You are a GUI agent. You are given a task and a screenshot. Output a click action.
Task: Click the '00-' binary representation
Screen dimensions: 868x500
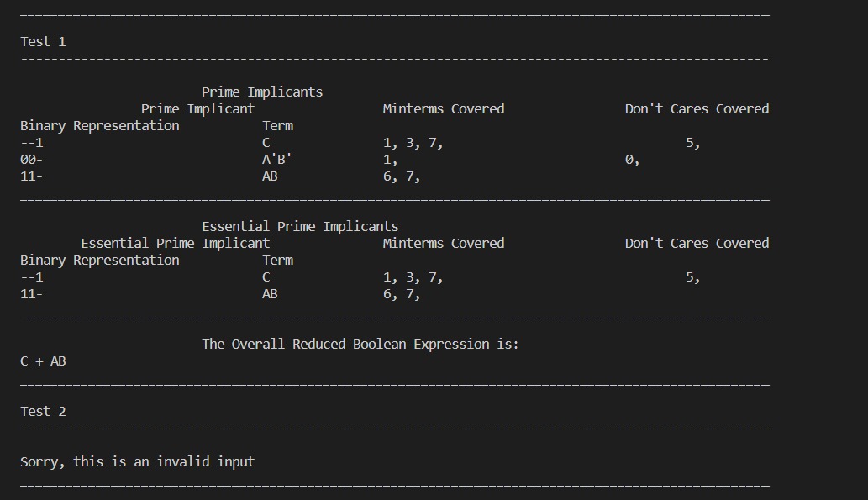tap(32, 160)
